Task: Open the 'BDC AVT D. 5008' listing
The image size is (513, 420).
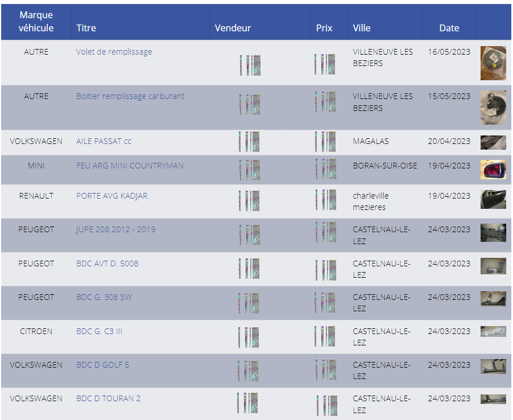Action: (x=107, y=263)
